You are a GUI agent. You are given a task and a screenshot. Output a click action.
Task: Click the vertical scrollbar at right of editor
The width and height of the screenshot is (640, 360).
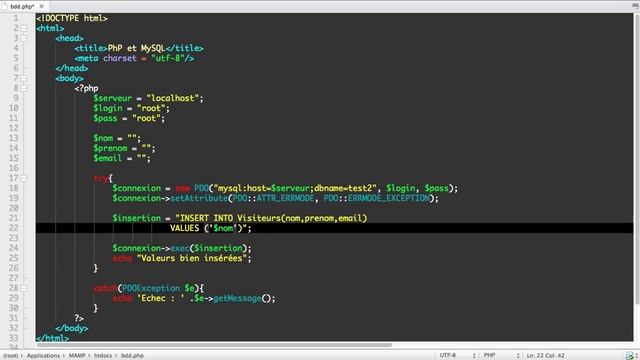click(637, 159)
